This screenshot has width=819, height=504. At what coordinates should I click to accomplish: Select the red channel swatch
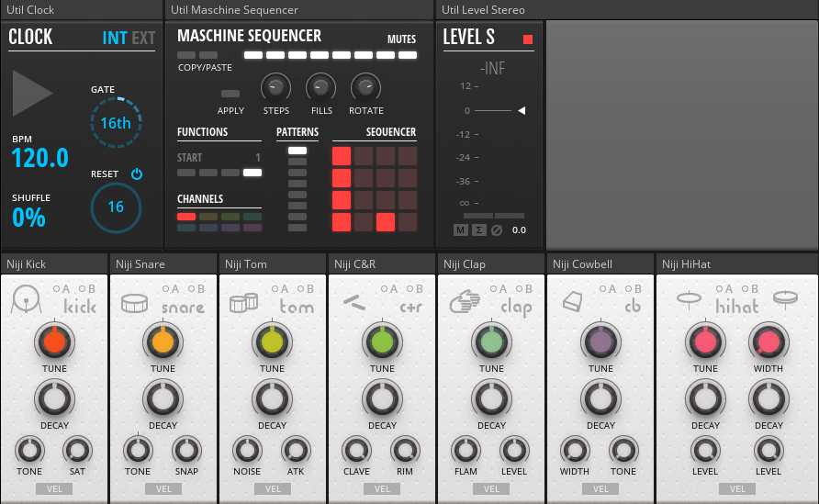186,217
